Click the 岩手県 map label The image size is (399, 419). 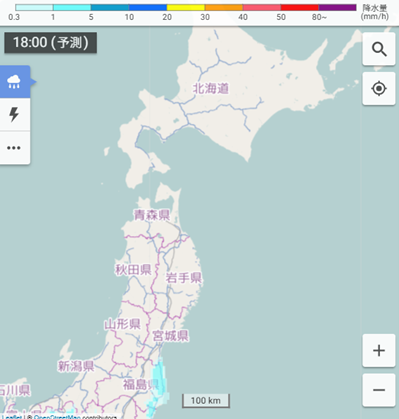(184, 278)
